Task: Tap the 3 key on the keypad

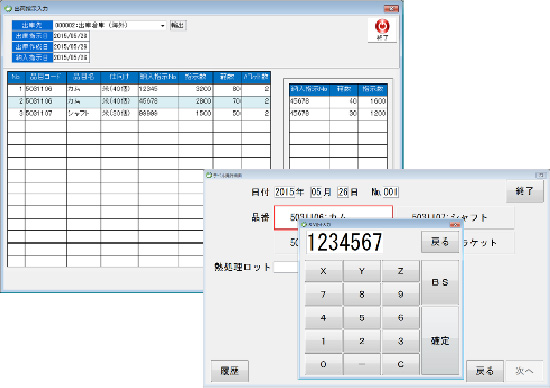Action: (400, 341)
